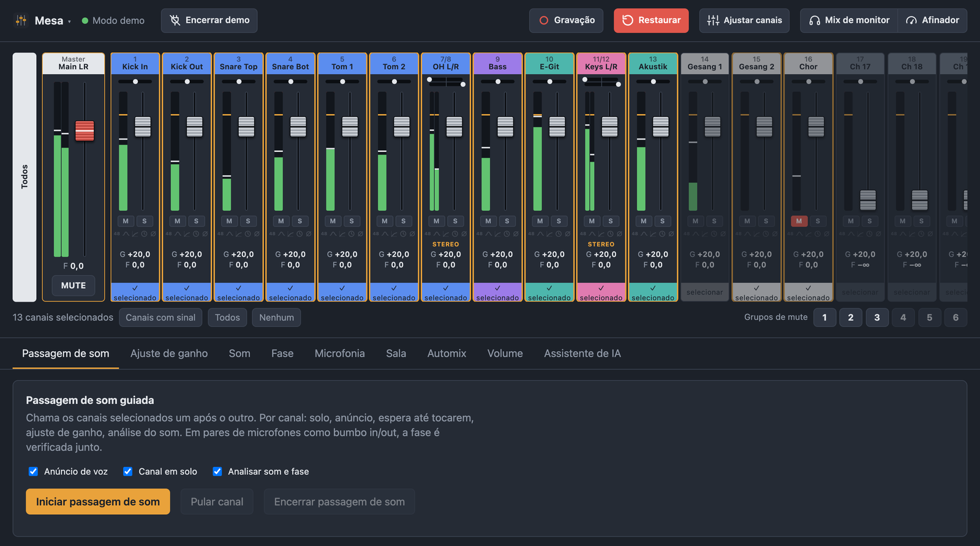Open the EQ curve icon on Tom 2
Image resolution: width=980 pixels, height=546 pixels.
click(x=385, y=233)
